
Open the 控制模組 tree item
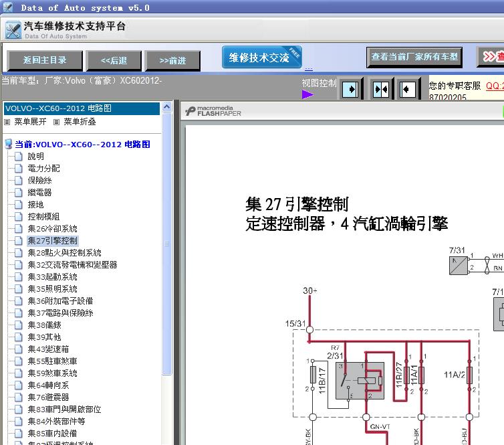(43, 217)
